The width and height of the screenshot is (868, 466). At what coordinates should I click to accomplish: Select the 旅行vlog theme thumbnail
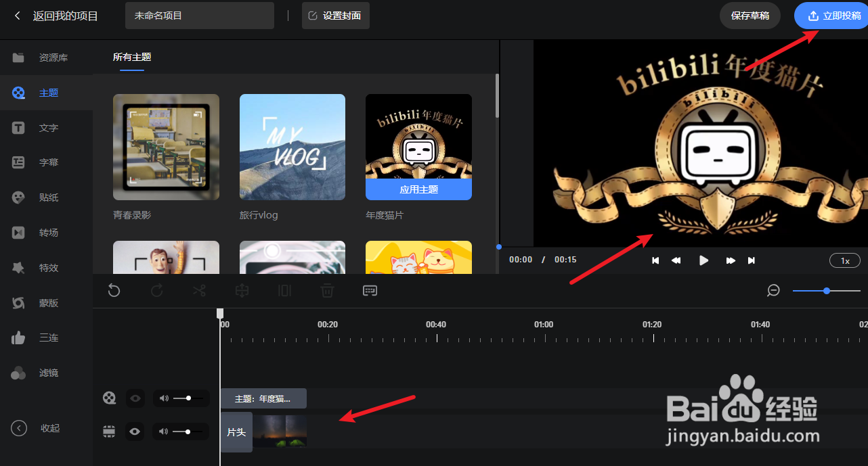[x=292, y=147]
